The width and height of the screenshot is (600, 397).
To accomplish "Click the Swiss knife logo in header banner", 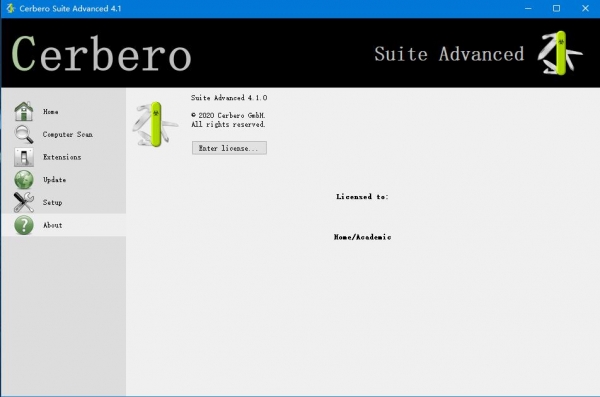I will (x=560, y=53).
